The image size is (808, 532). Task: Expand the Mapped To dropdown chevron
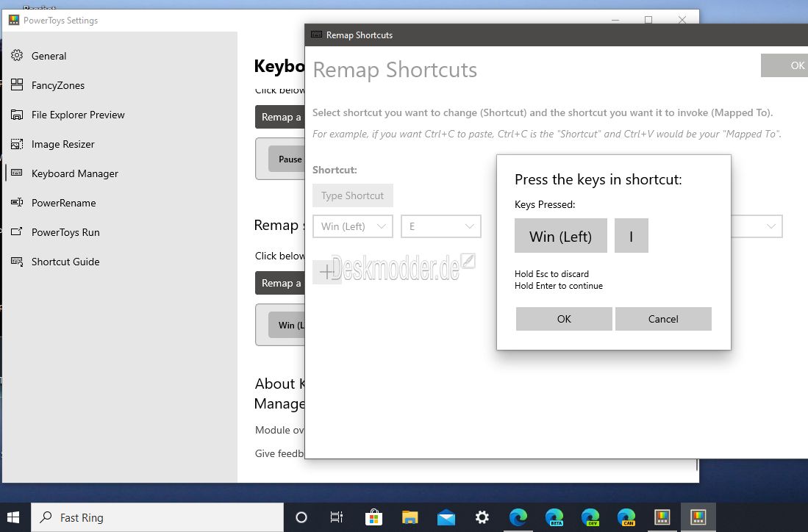[771, 226]
